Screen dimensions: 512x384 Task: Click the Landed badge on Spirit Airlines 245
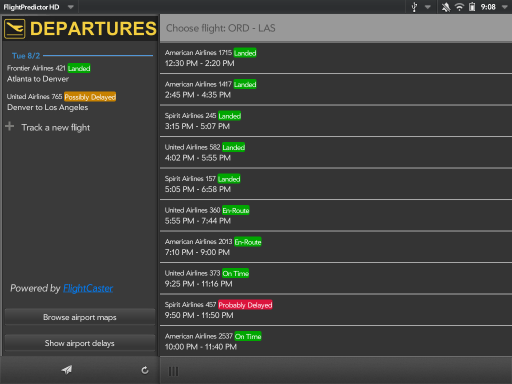coord(230,116)
